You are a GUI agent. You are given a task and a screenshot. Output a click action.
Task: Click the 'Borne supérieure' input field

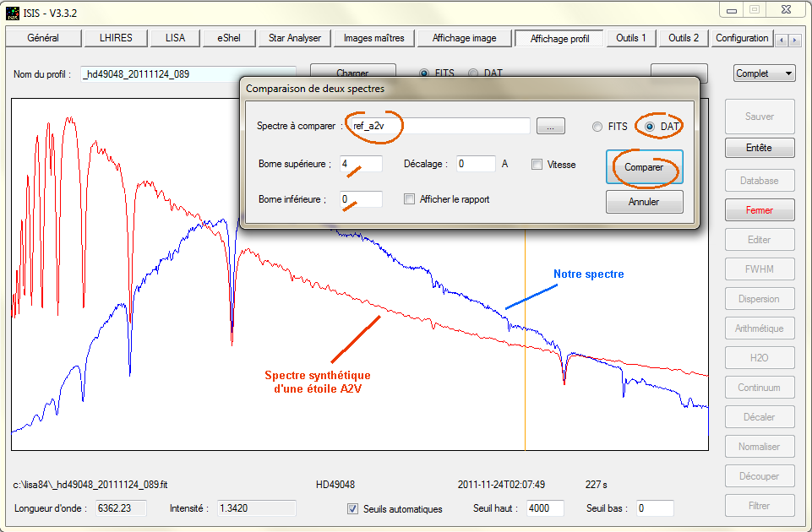361,164
